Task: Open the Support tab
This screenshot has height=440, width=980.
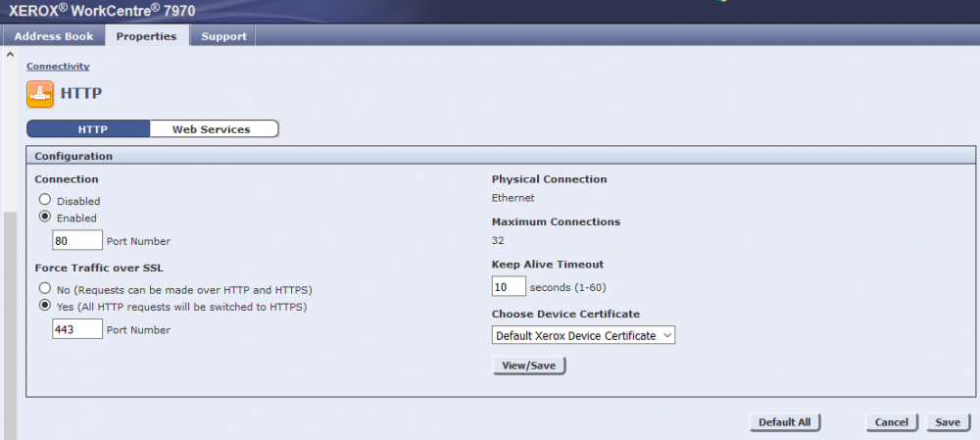Action: pyautogui.click(x=223, y=36)
